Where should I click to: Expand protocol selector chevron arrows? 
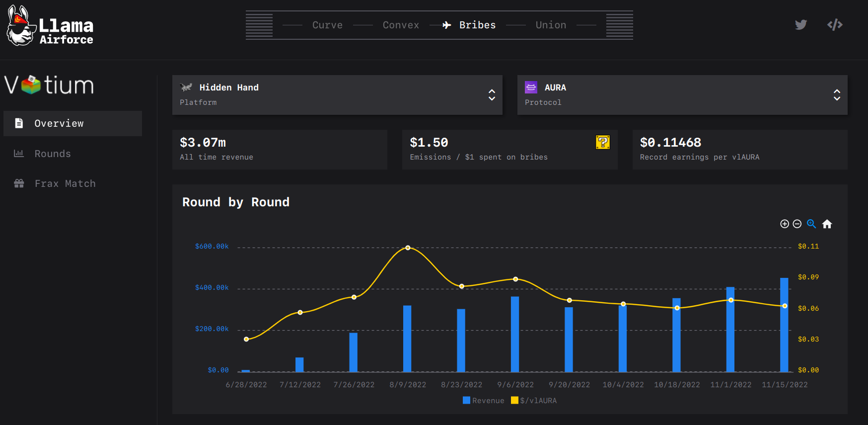coord(837,95)
